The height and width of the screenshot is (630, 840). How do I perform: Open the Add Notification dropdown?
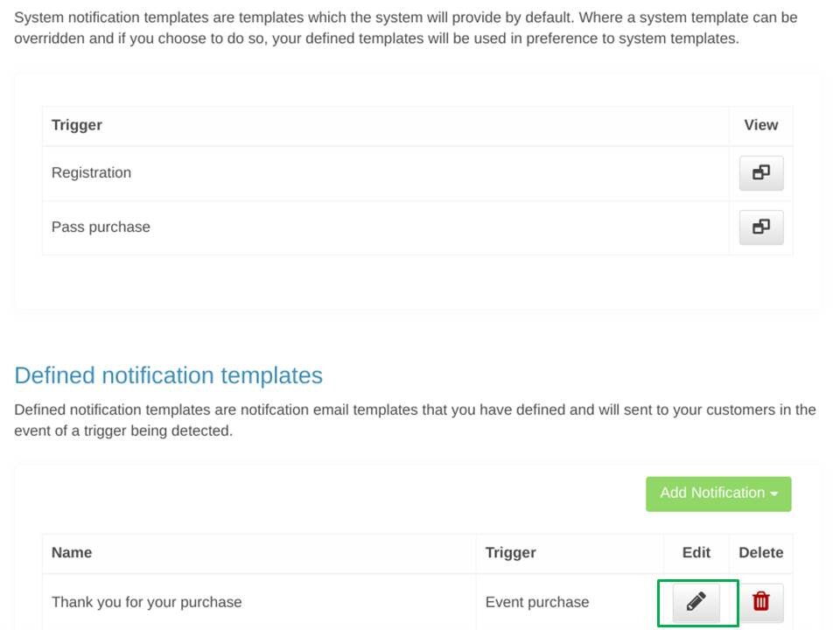718,493
